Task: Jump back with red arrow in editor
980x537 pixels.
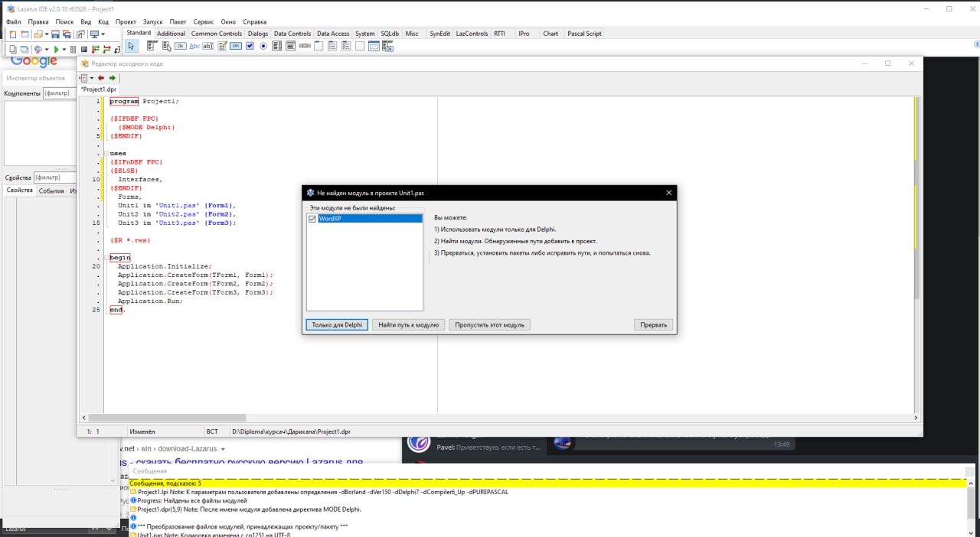Action: pyautogui.click(x=101, y=78)
